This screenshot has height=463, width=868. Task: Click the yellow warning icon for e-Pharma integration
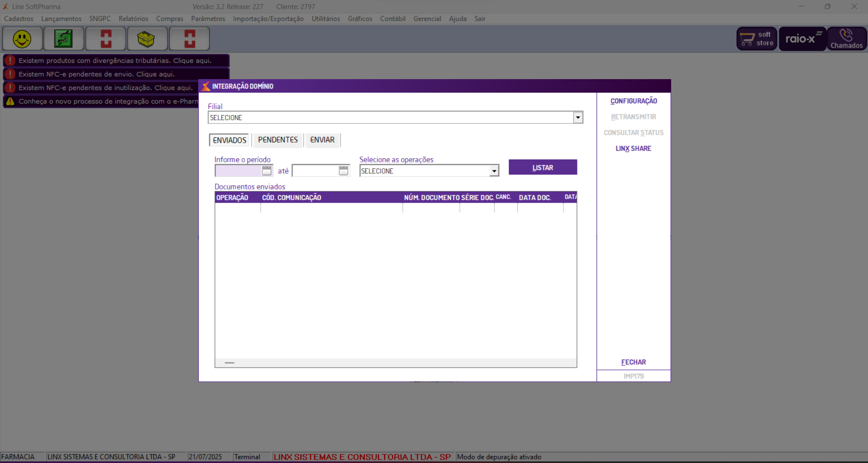[10, 101]
